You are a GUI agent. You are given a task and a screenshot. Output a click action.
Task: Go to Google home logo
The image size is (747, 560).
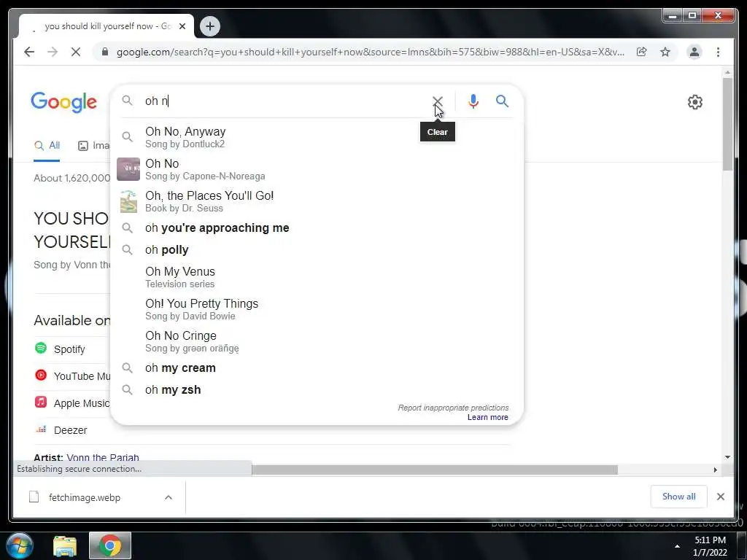[x=64, y=102]
